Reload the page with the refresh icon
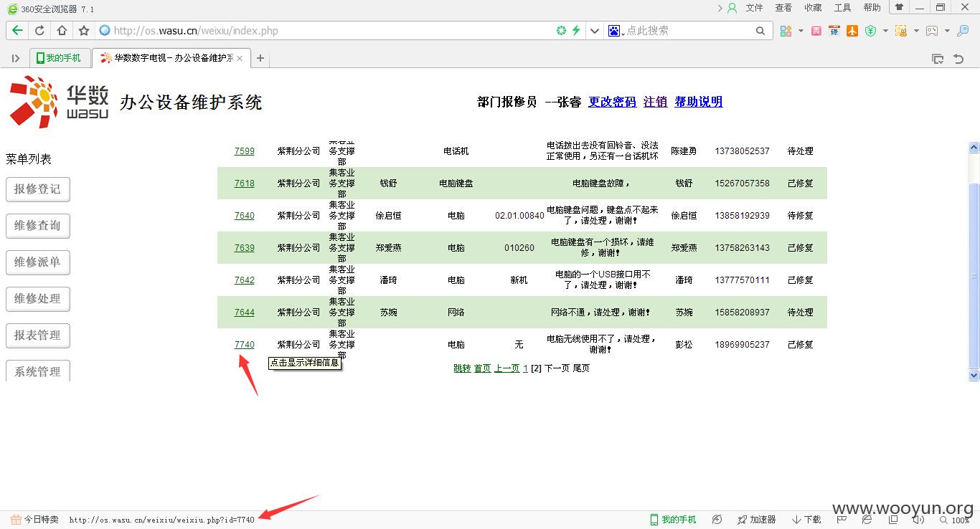Image resolution: width=980 pixels, height=529 pixels. pyautogui.click(x=39, y=31)
